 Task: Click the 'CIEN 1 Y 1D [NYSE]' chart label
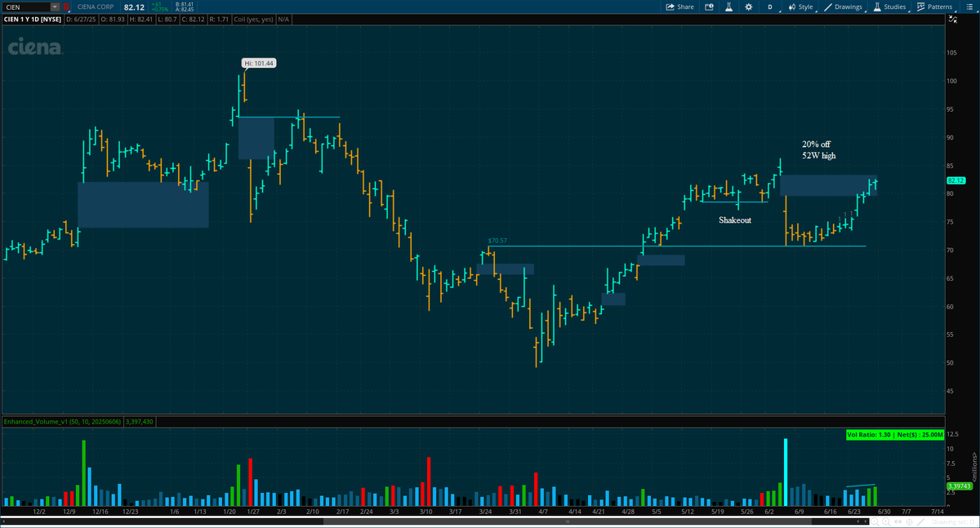click(32, 18)
